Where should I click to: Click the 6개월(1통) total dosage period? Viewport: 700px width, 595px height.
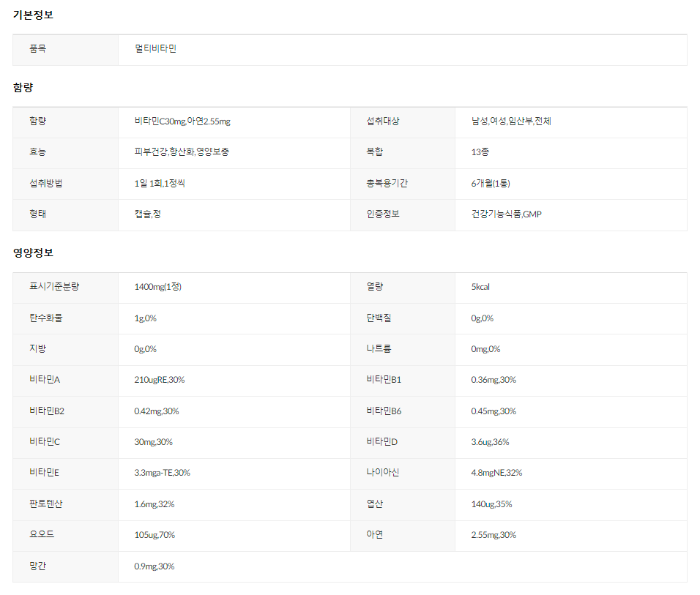[496, 183]
